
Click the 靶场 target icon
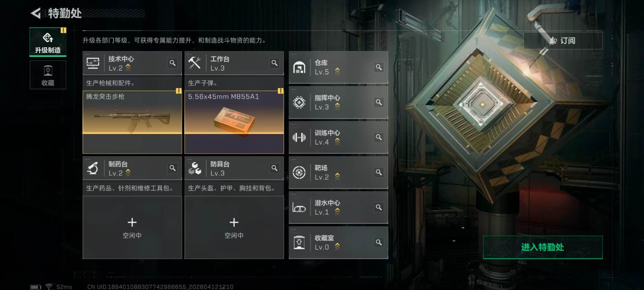click(x=299, y=173)
